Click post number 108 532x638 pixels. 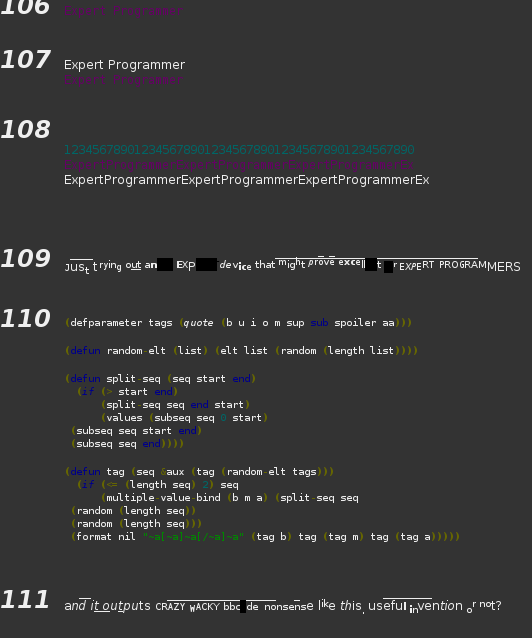(x=26, y=129)
